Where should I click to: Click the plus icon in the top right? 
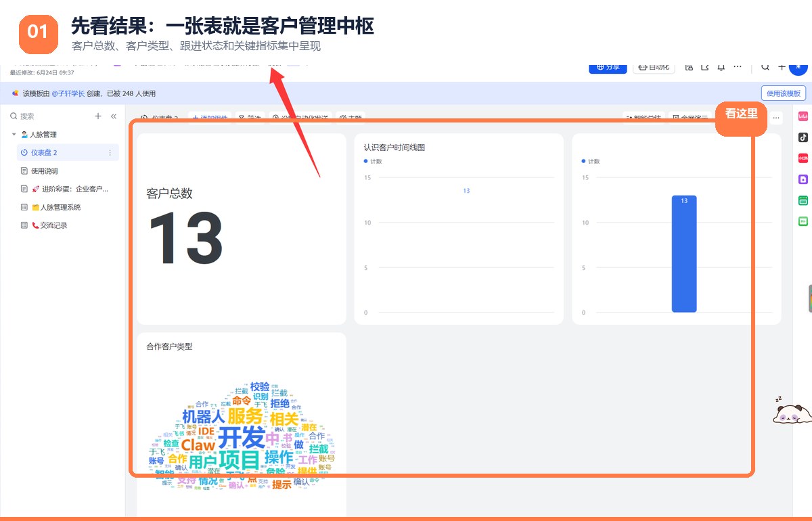coord(782,67)
